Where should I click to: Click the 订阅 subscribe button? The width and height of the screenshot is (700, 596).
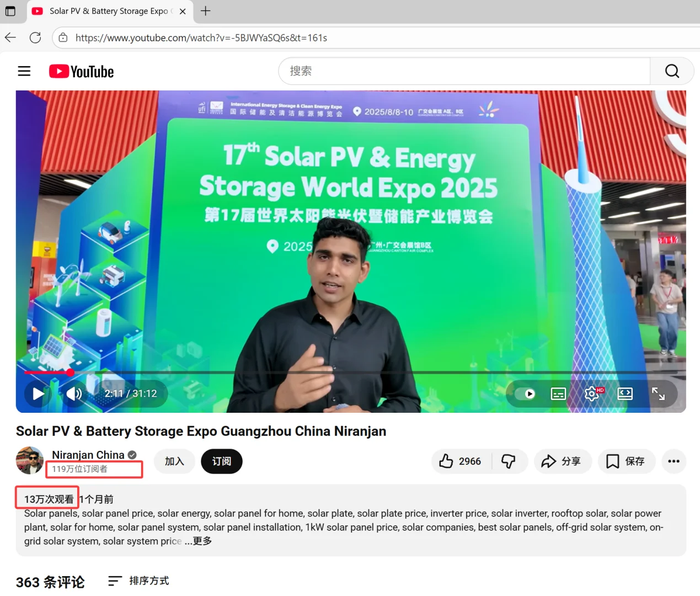(222, 461)
